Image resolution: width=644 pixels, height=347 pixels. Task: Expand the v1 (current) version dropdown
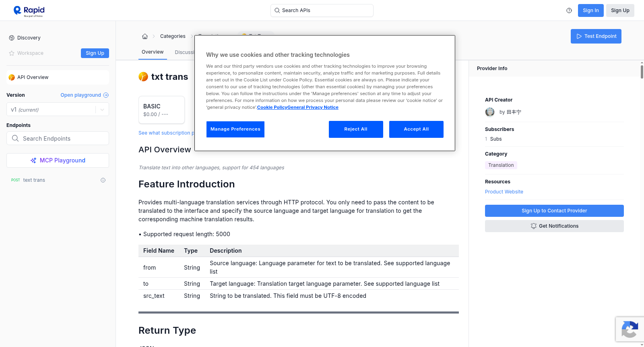(x=58, y=110)
